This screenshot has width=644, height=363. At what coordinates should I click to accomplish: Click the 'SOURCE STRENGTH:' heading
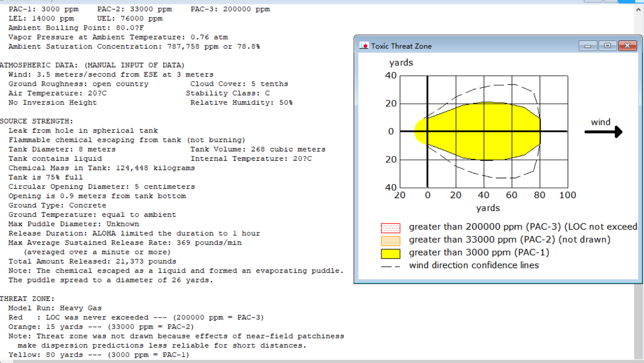tap(37, 121)
